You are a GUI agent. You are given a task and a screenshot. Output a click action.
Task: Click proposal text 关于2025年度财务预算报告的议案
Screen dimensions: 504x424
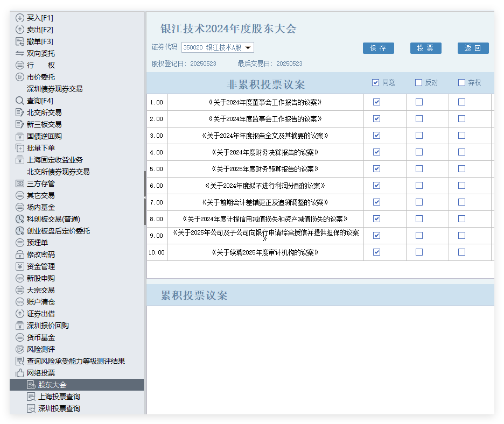[265, 169]
